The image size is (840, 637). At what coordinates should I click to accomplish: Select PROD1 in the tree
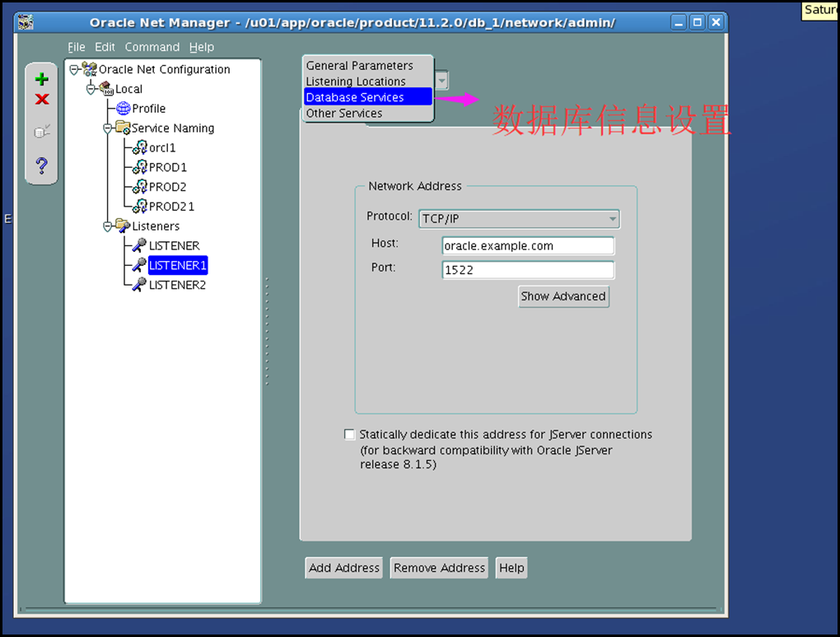[168, 167]
